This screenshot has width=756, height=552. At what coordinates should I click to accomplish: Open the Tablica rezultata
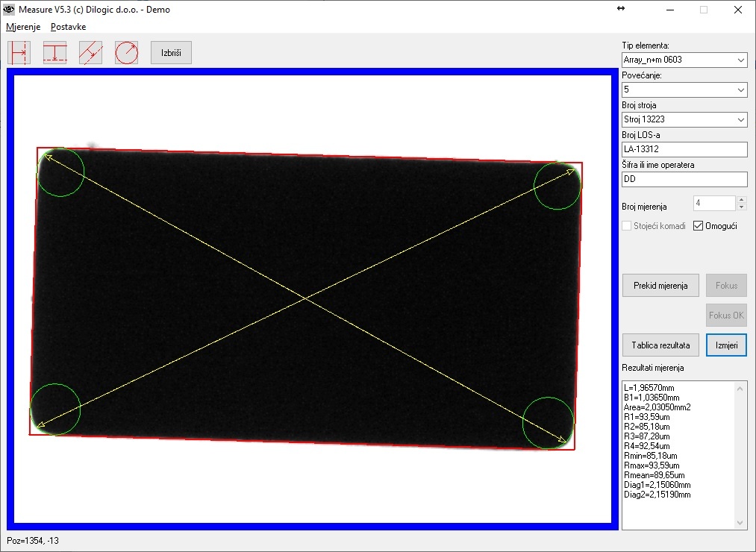pos(660,345)
